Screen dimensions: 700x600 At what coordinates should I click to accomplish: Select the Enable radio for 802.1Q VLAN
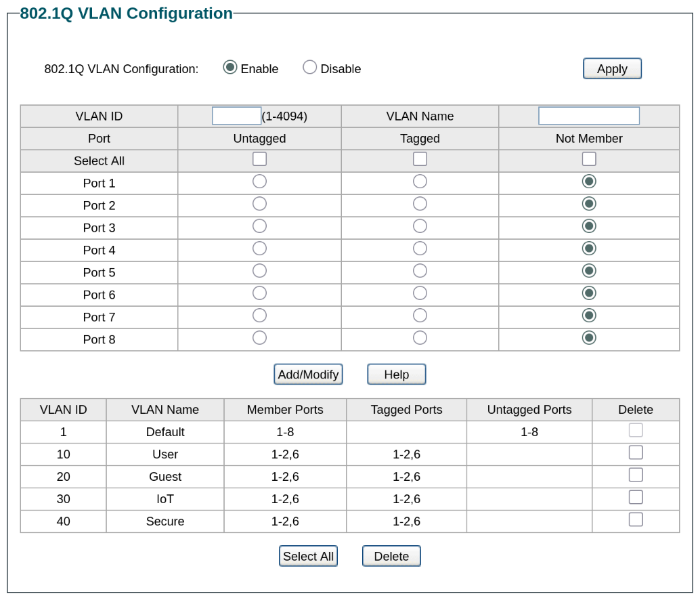click(230, 68)
